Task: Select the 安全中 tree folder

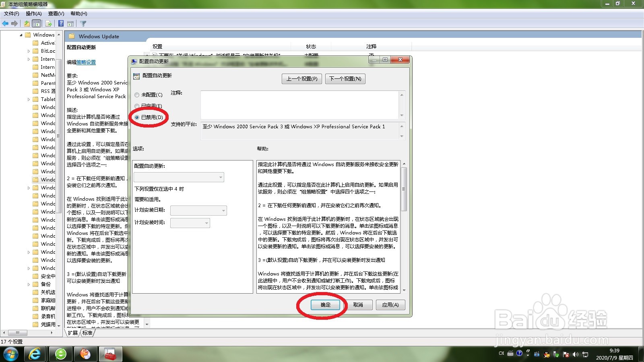Action: 44,276
